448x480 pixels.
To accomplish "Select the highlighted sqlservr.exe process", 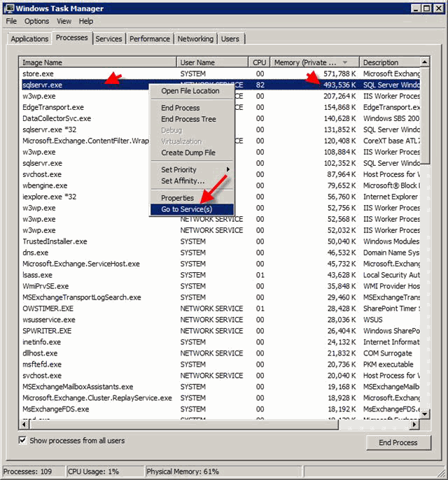I will [x=220, y=85].
